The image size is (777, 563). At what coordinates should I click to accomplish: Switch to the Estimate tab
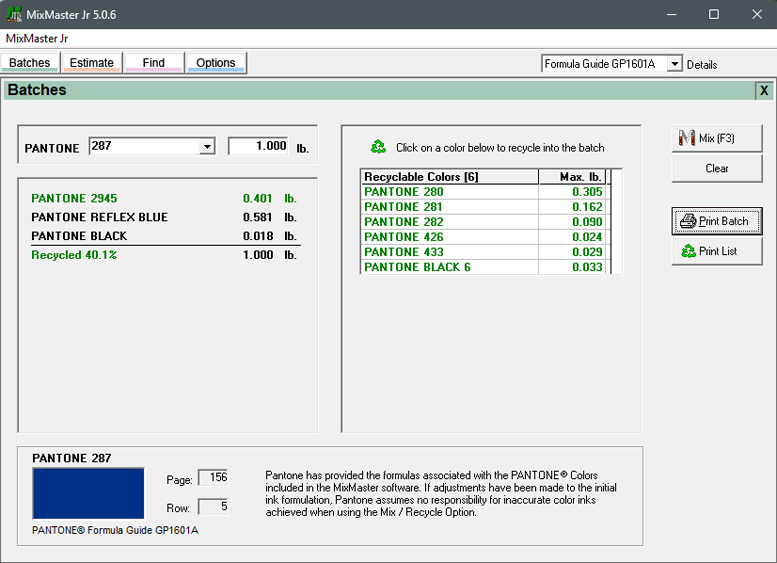point(91,63)
